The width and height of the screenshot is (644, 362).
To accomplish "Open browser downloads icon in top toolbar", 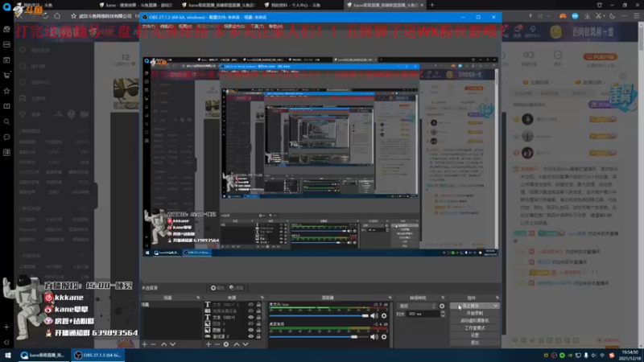I will (588, 16).
